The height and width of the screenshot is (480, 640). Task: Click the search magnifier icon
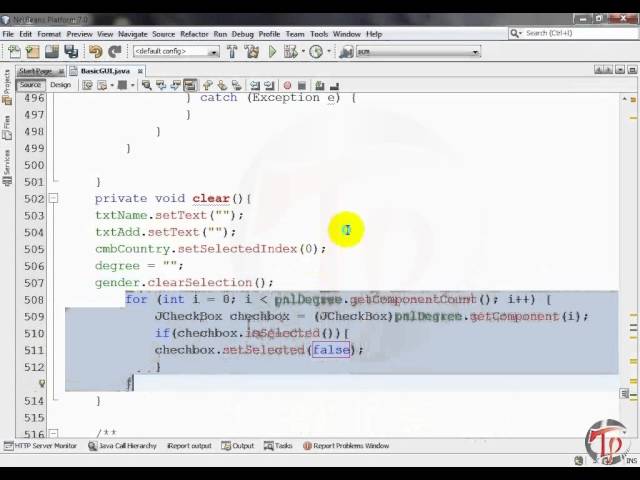(x=514, y=33)
